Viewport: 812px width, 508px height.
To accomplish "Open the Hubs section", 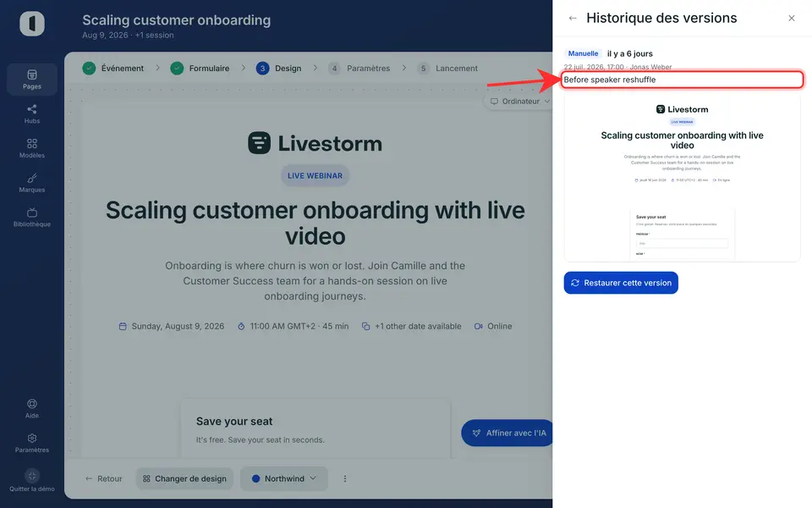I will tap(32, 114).
